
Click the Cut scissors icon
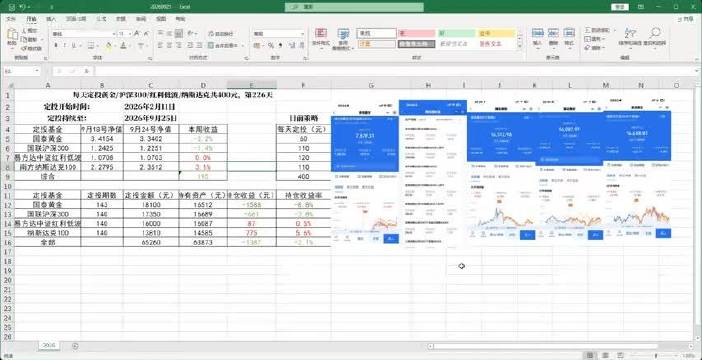coord(23,30)
